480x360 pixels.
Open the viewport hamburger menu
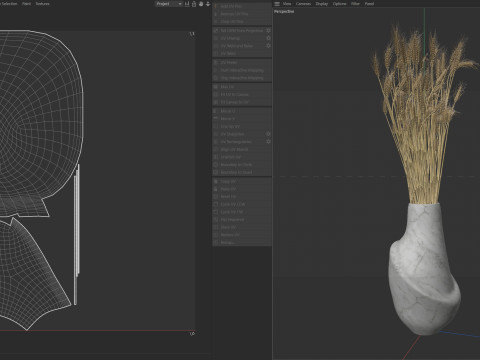[277, 4]
